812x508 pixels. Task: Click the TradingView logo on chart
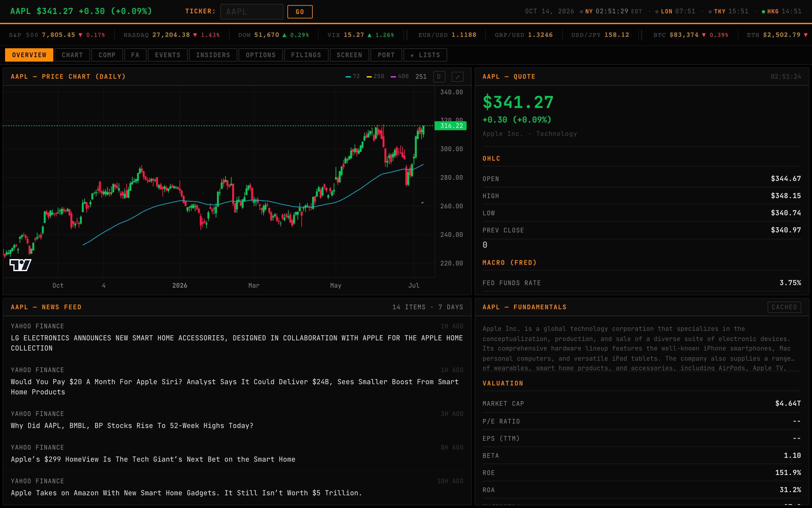coord(21,265)
